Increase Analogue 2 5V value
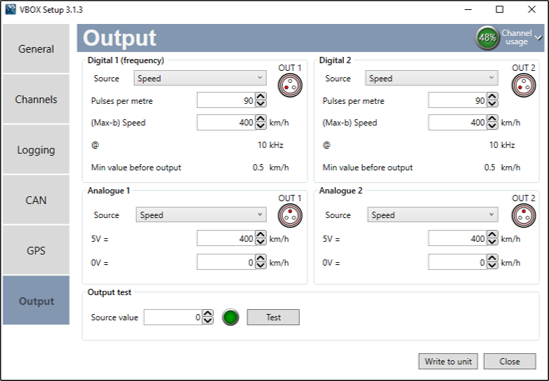Viewport: 549px width, 381px height. point(492,235)
